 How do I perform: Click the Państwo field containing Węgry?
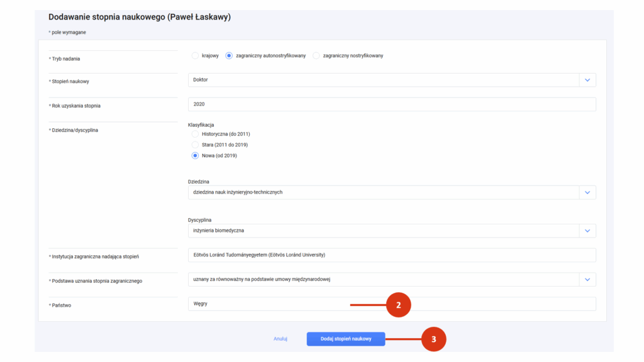[x=392, y=304]
